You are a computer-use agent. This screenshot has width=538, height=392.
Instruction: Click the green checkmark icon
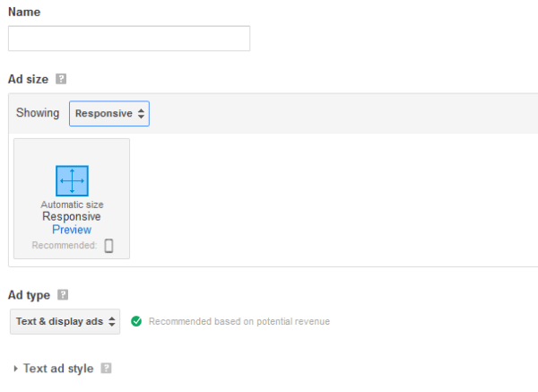click(x=136, y=321)
